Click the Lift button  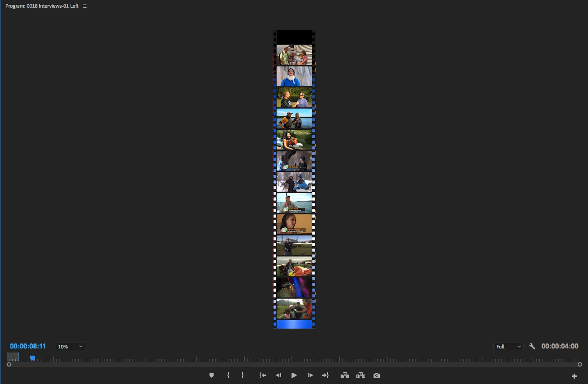pyautogui.click(x=345, y=375)
